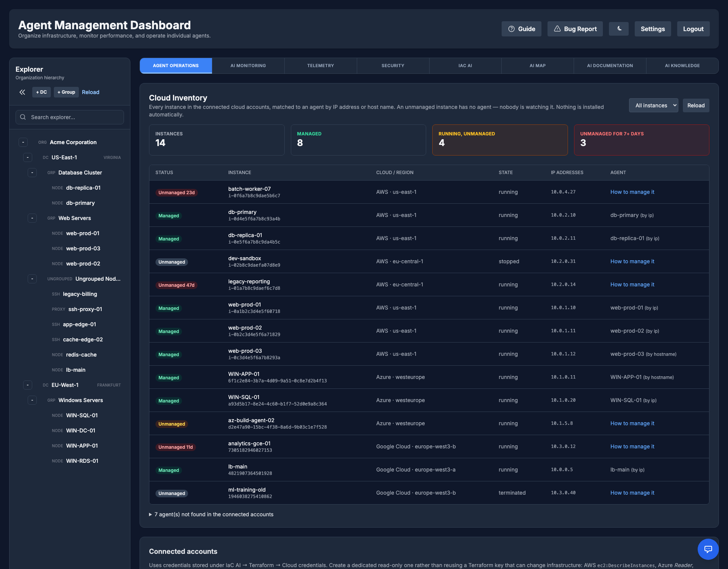Open the IAC AI tab
The image size is (728, 569).
click(465, 66)
